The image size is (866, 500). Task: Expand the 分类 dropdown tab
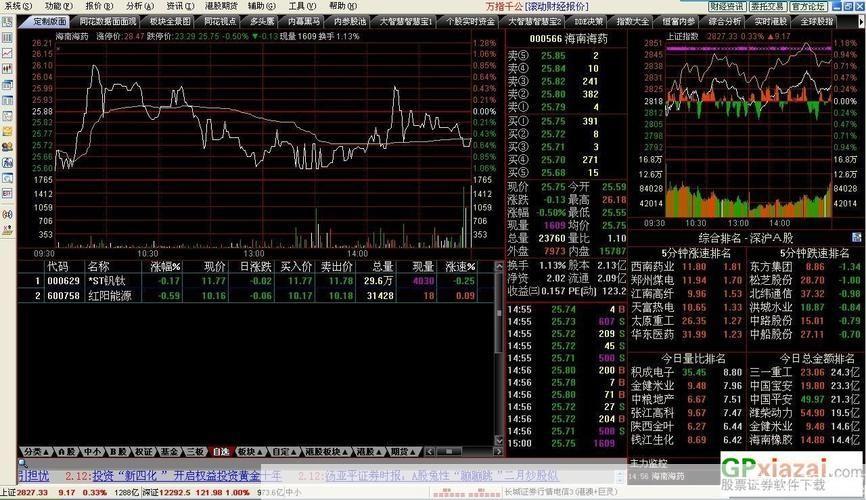36,452
